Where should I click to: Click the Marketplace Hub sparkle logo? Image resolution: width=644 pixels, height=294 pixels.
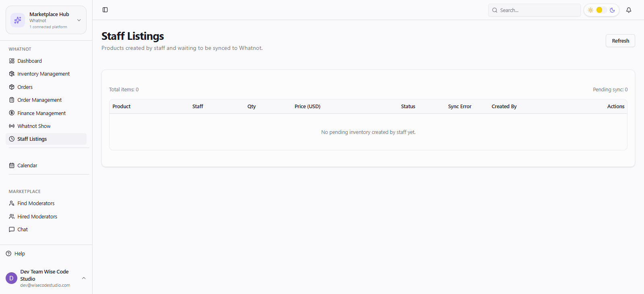pyautogui.click(x=18, y=20)
